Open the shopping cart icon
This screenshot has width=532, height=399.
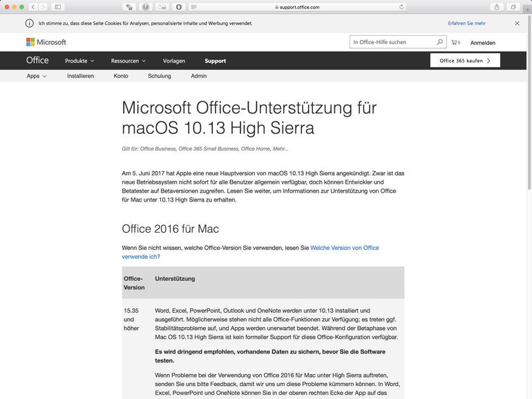(x=456, y=42)
